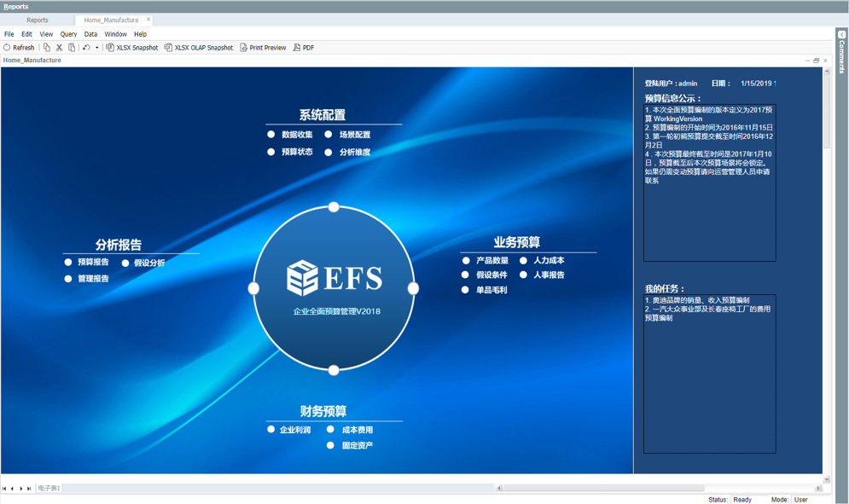Open the Window menu
Image resolution: width=849 pixels, height=504 pixels.
tap(115, 34)
